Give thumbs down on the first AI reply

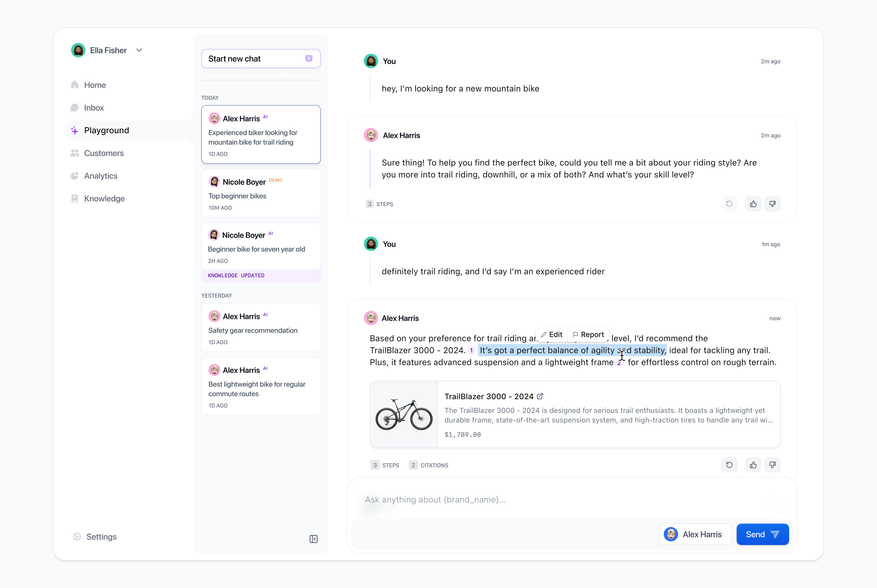(773, 204)
